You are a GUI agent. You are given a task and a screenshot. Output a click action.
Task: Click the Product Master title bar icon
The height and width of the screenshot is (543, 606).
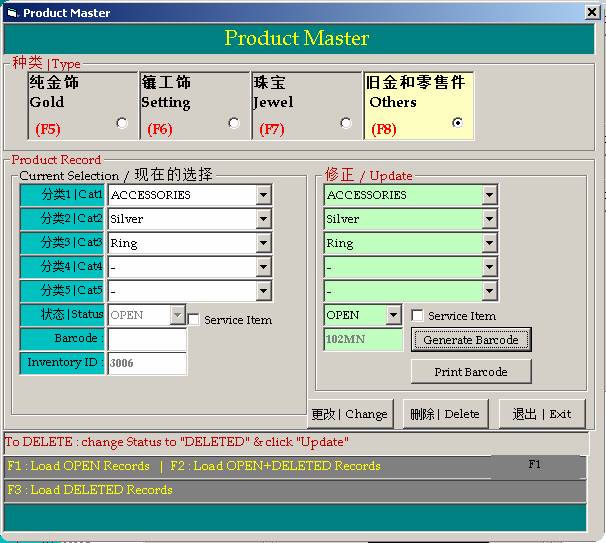(12, 13)
